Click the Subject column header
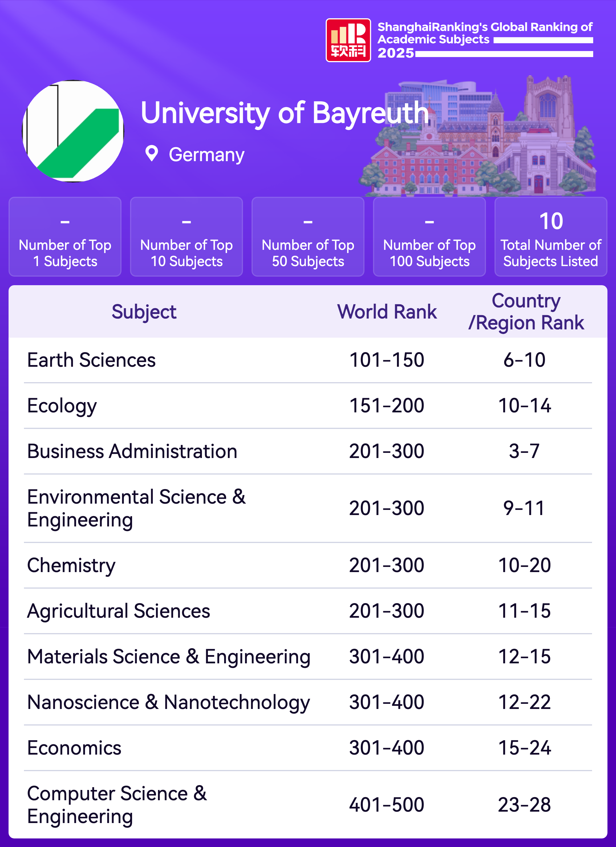This screenshot has height=847, width=616. click(x=144, y=312)
